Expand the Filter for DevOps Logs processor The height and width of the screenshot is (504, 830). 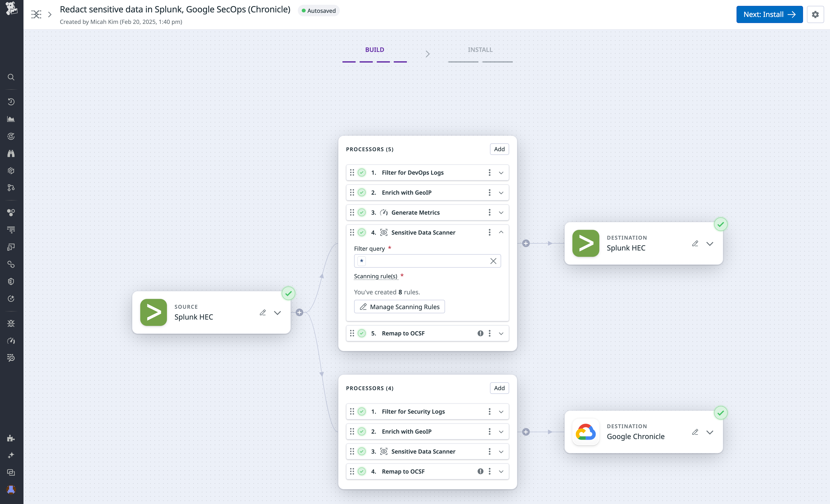click(x=501, y=172)
